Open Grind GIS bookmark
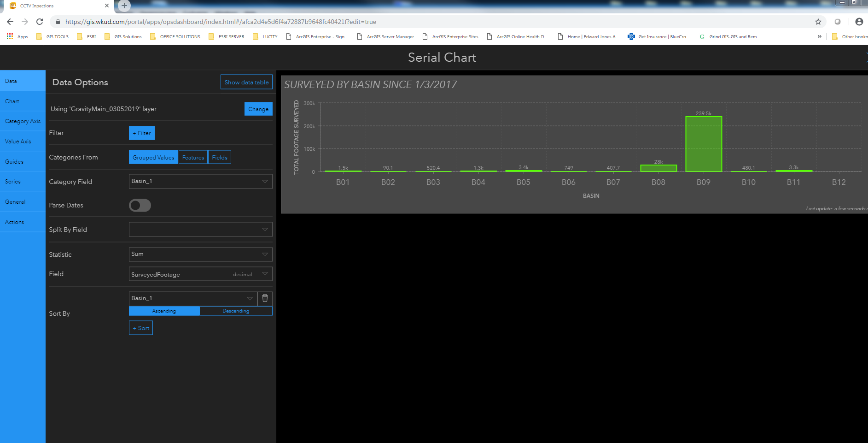868x443 pixels. (730, 36)
